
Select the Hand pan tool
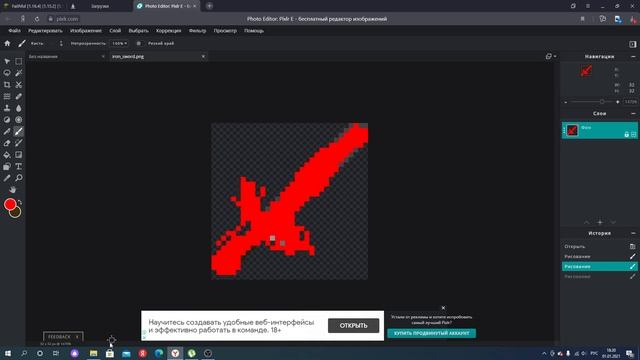[x=13, y=190]
